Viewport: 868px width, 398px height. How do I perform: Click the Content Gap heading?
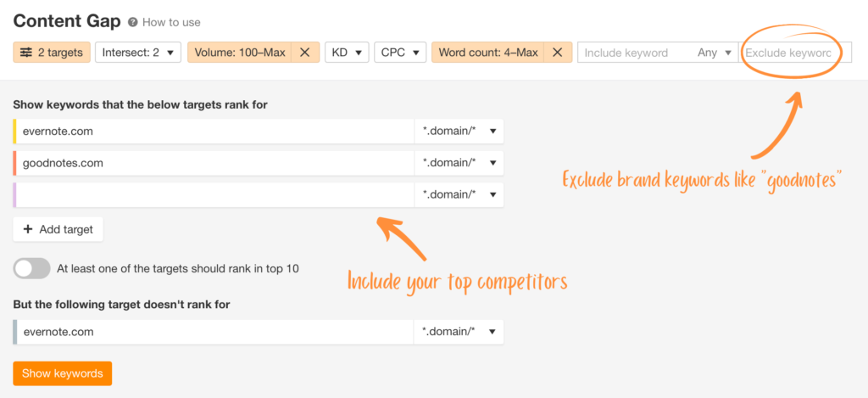pyautogui.click(x=67, y=21)
